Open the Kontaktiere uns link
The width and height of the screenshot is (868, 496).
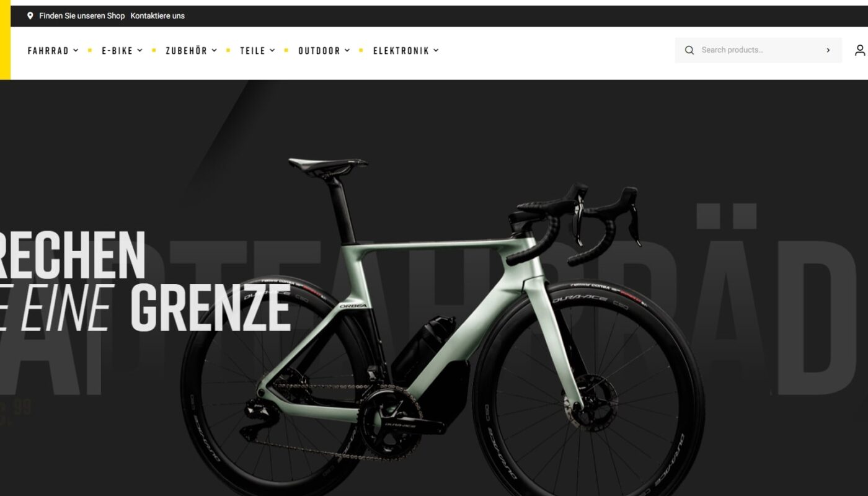[x=157, y=15]
